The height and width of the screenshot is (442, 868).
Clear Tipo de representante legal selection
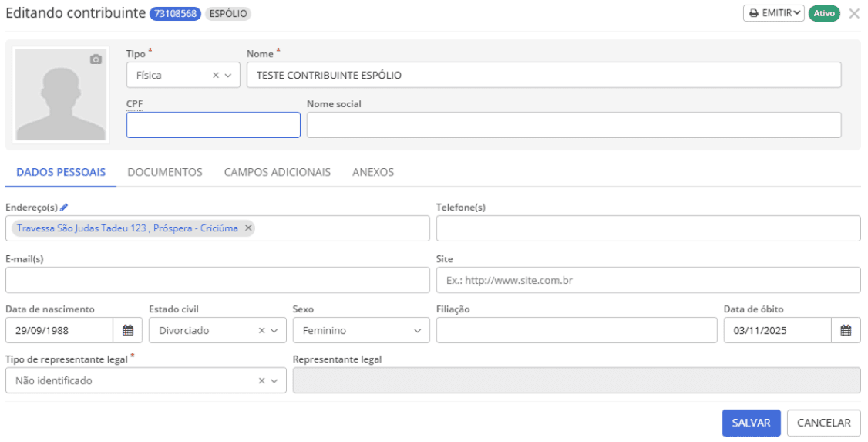(x=262, y=380)
